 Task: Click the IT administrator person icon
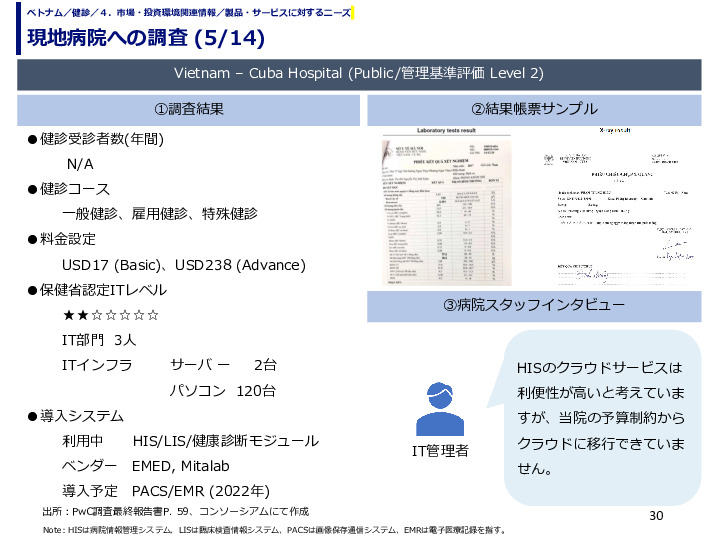tap(440, 409)
